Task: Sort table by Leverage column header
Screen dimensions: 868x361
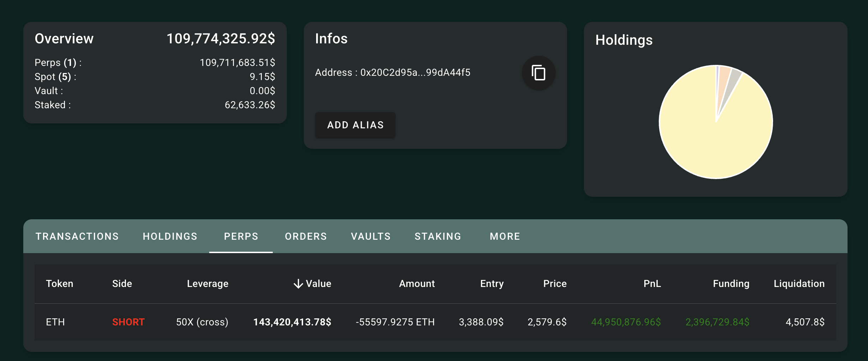Action: pyautogui.click(x=207, y=284)
